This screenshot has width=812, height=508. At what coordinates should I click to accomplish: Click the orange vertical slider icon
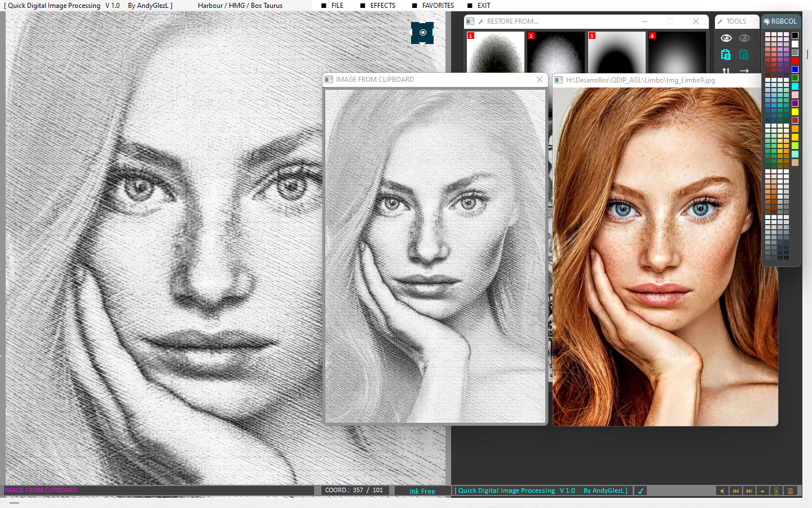pyautogui.click(x=776, y=491)
